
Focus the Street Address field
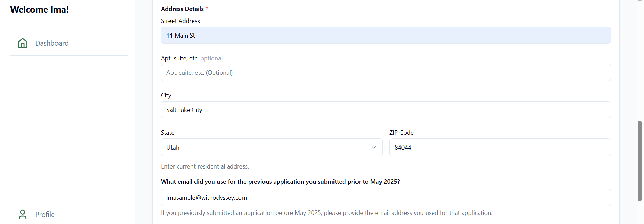coord(386,36)
